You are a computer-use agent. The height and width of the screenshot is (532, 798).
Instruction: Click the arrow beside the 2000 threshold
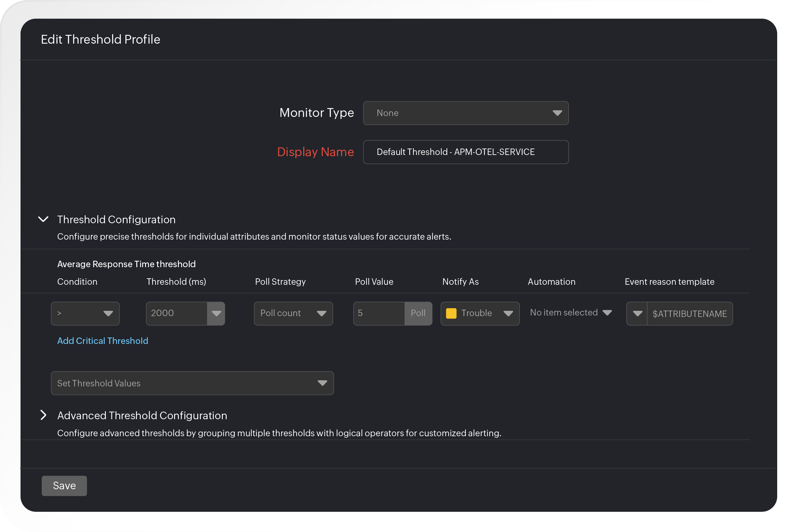click(x=216, y=313)
